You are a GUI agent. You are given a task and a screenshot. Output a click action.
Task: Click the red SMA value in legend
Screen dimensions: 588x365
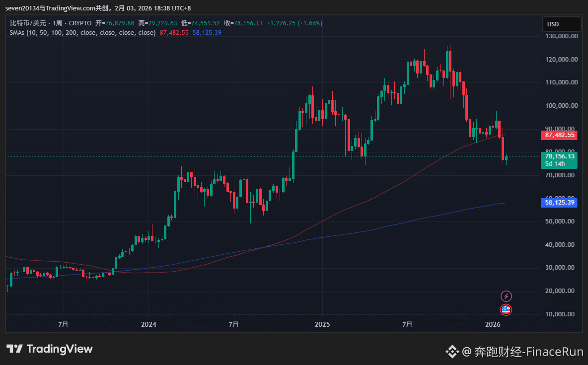pos(174,33)
